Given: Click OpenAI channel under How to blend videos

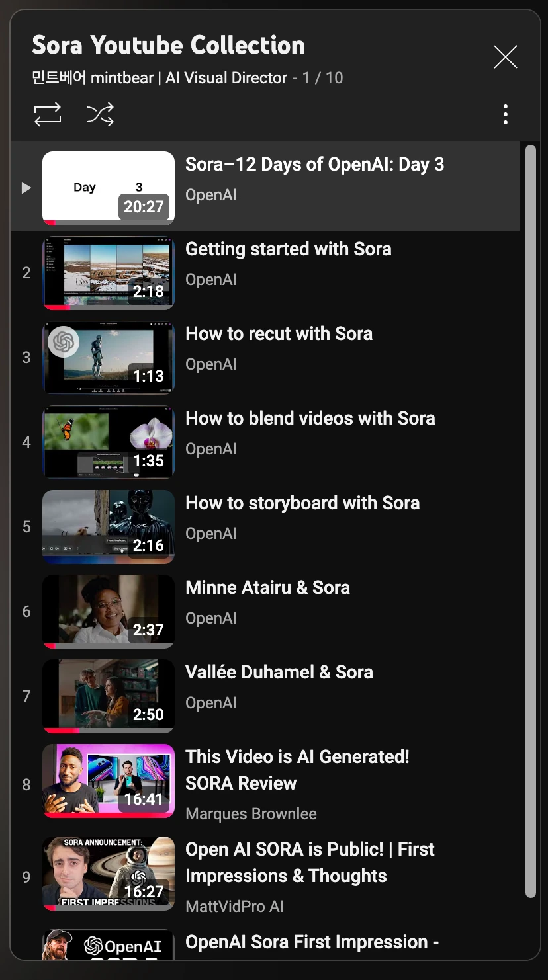Looking at the screenshot, I should click(x=211, y=449).
